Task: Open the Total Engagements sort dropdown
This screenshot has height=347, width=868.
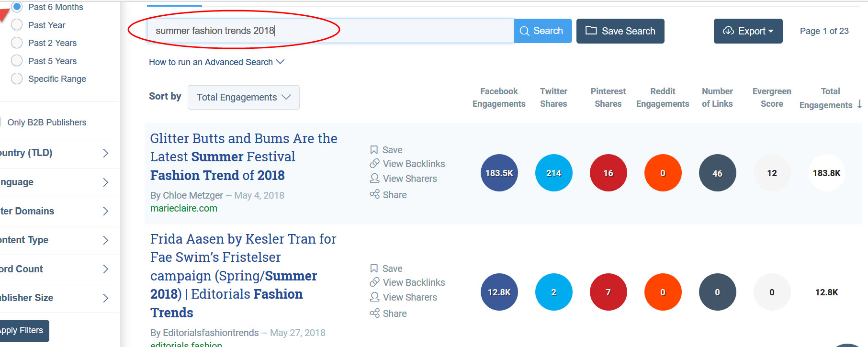Action: click(x=243, y=97)
